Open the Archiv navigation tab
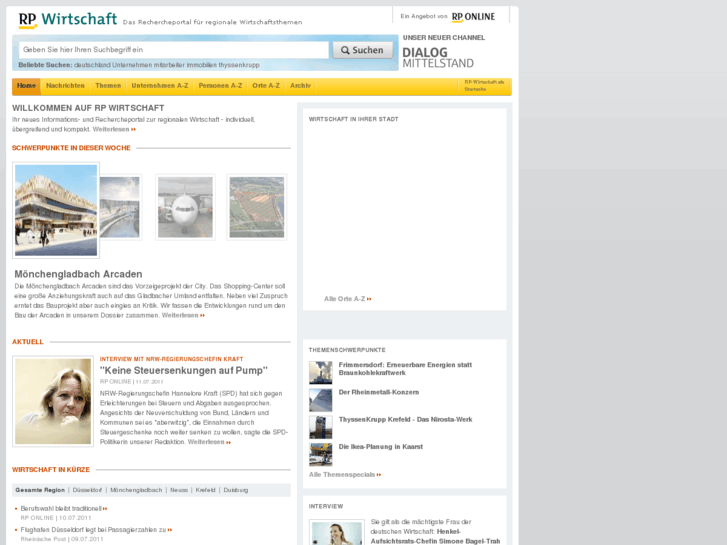727x545 pixels. tap(300, 86)
